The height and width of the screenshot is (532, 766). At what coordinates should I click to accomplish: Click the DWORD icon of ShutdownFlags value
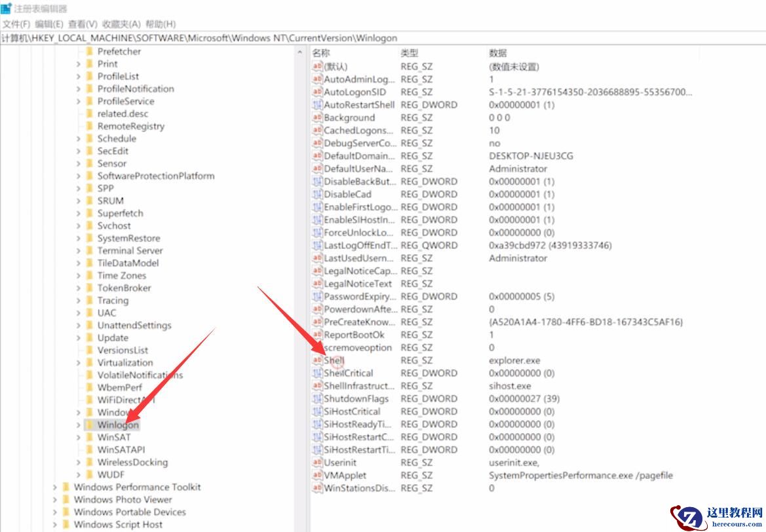click(x=317, y=398)
